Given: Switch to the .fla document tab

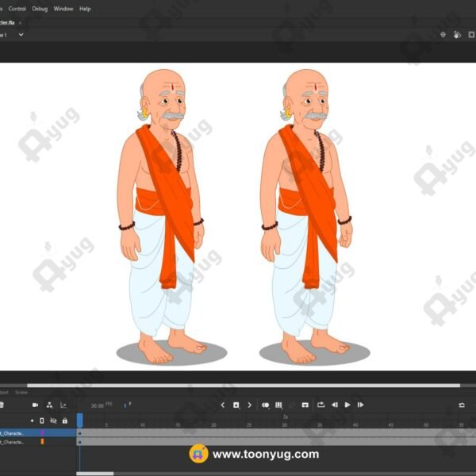Looking at the screenshot, I should click(7, 23).
